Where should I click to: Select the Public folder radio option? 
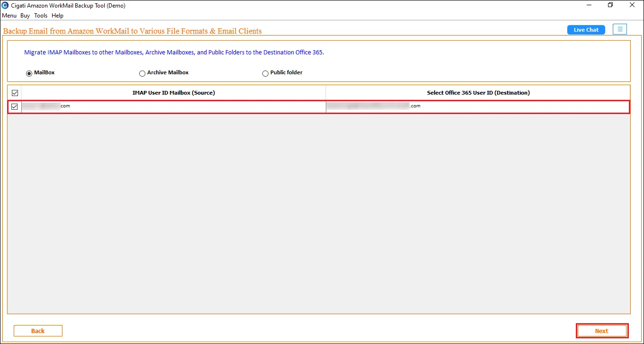265,73
